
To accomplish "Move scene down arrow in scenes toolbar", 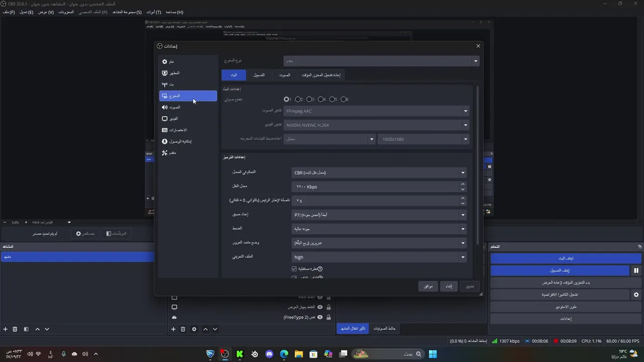I will tap(47, 329).
